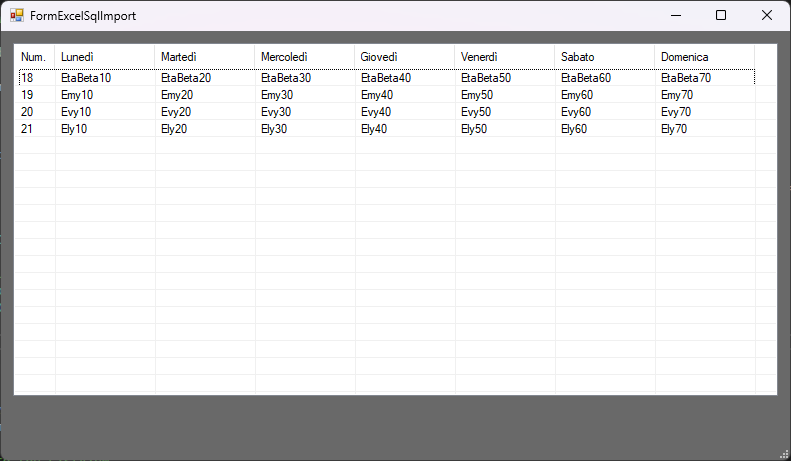Close the FormExcelSqlImport window
This screenshot has height=461, width=791.
766,16
